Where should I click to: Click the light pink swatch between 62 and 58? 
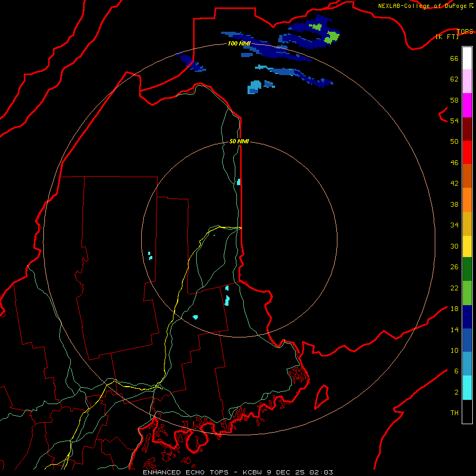(x=467, y=81)
